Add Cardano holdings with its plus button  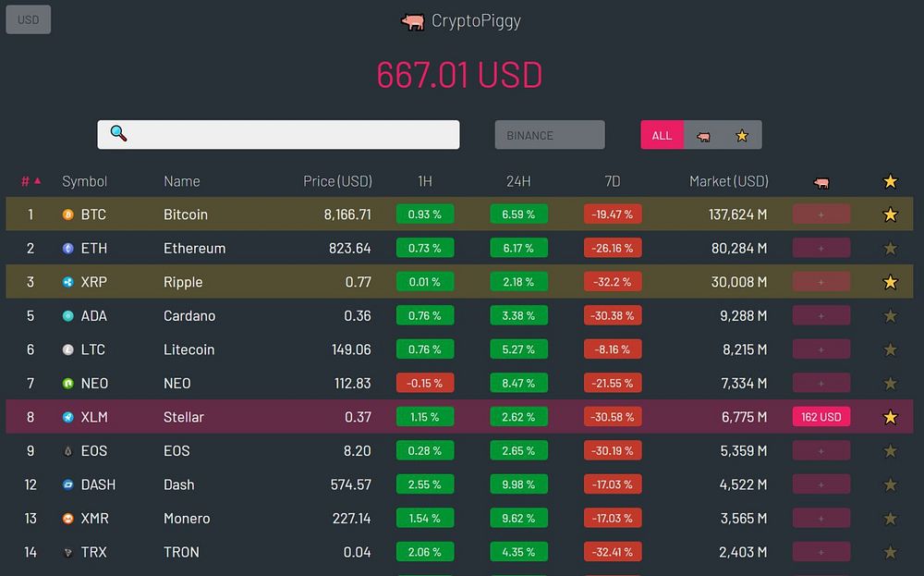tap(821, 316)
